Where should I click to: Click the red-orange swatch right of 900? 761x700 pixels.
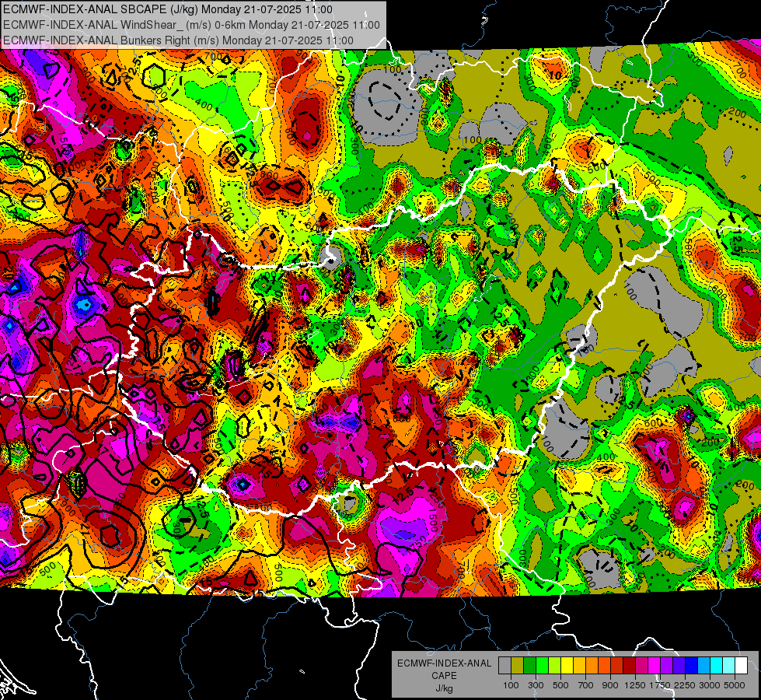click(x=604, y=666)
